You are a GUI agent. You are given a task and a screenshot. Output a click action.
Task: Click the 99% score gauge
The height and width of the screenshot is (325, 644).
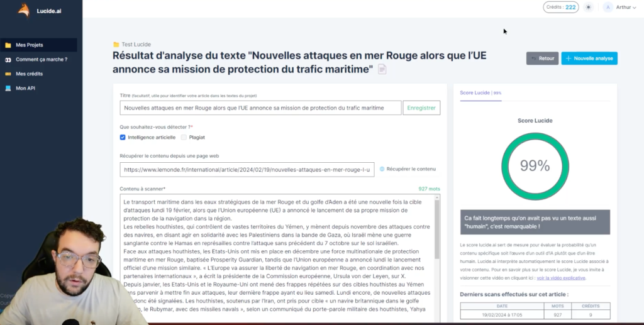(x=535, y=166)
